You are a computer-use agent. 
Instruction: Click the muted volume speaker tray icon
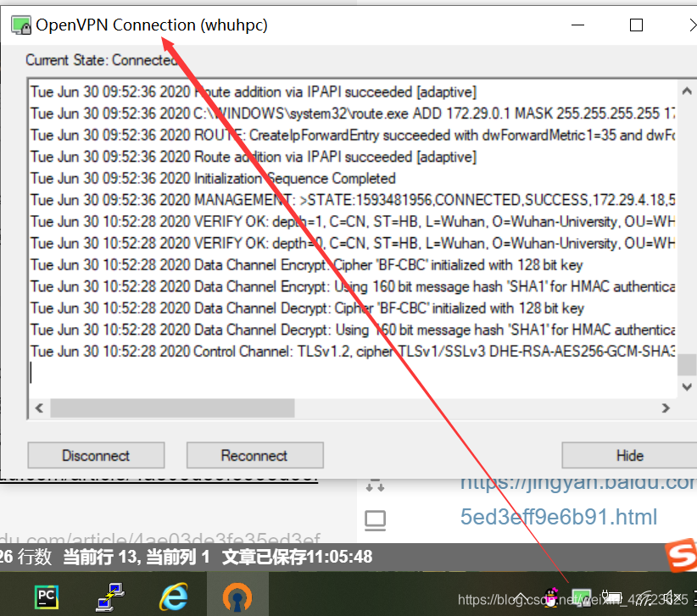[672, 598]
